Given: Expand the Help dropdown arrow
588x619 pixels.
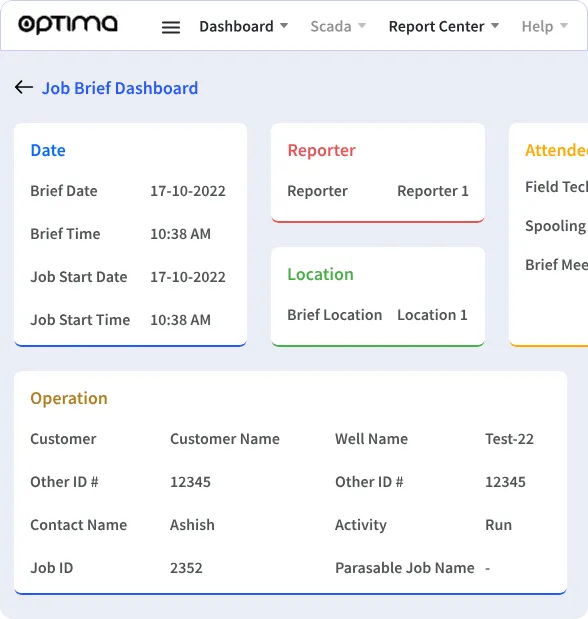Looking at the screenshot, I should click(x=564, y=26).
